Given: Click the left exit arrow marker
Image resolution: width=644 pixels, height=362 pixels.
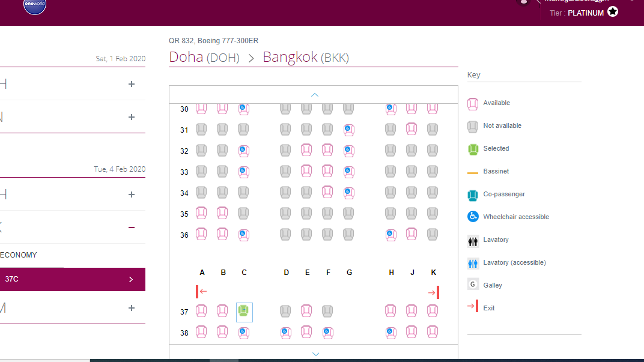Looking at the screenshot, I should (201, 292).
